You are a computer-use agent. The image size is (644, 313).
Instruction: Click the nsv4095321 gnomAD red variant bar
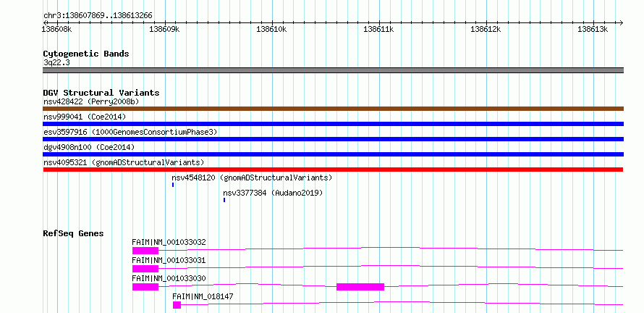click(x=333, y=170)
